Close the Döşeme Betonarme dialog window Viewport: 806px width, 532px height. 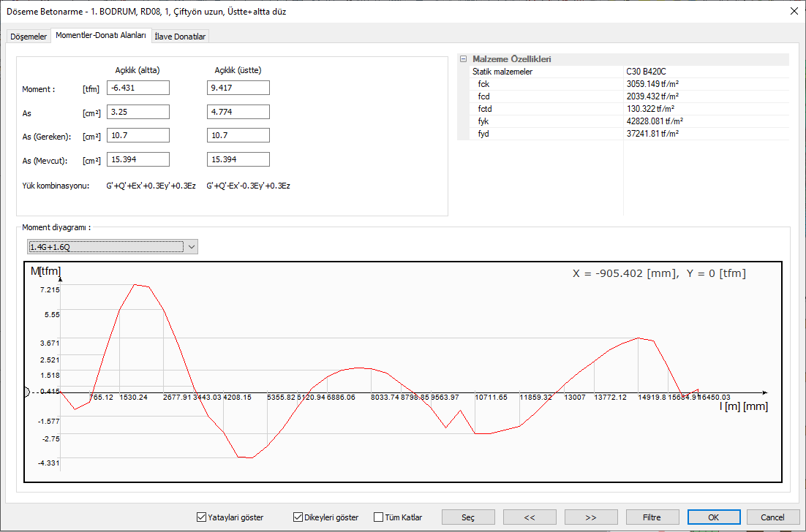794,10
